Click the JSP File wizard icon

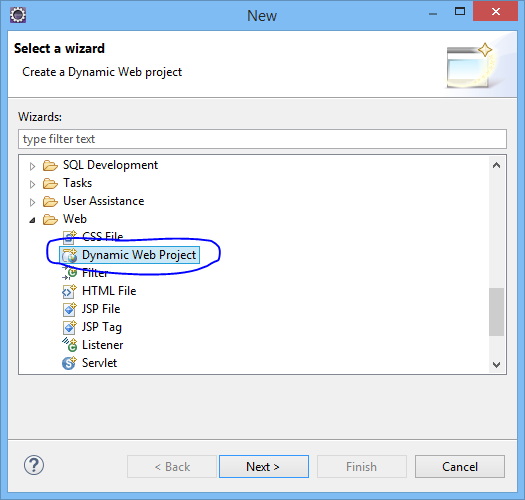(x=69, y=309)
